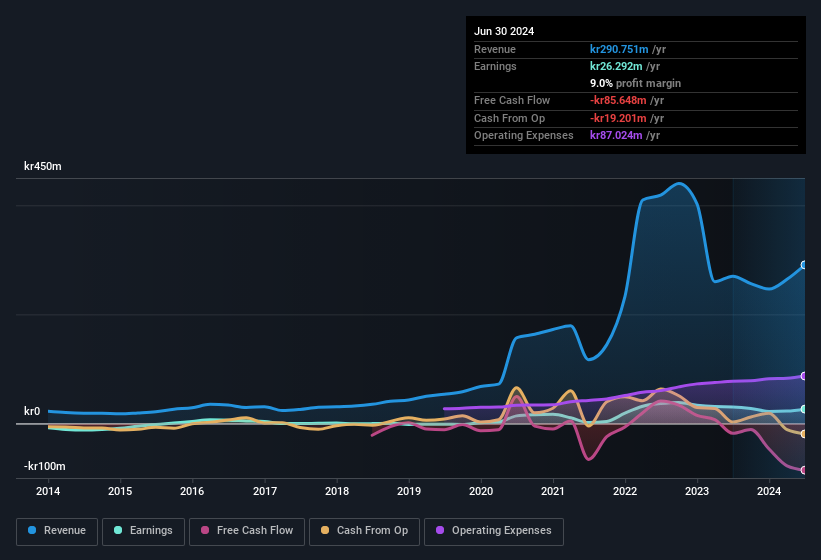This screenshot has width=821, height=560.
Task: Click the Jun 30 2024 tooltip date
Action: [x=504, y=31]
